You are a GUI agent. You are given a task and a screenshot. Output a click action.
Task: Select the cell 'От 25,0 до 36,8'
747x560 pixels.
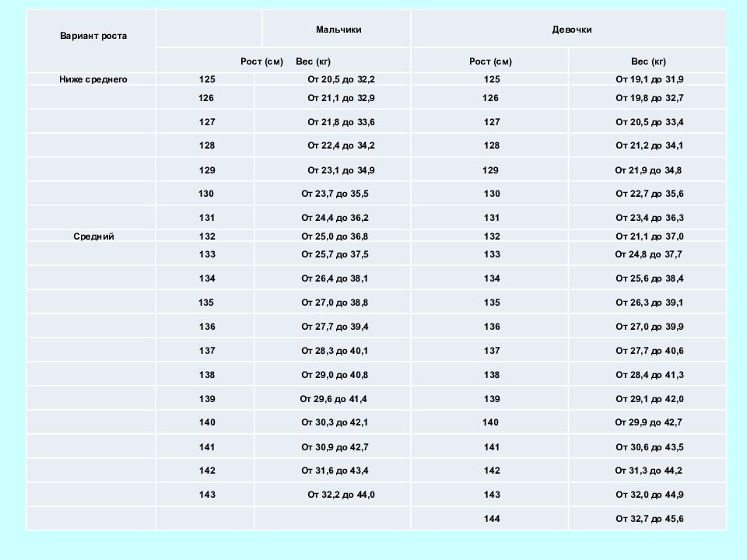[335, 236]
